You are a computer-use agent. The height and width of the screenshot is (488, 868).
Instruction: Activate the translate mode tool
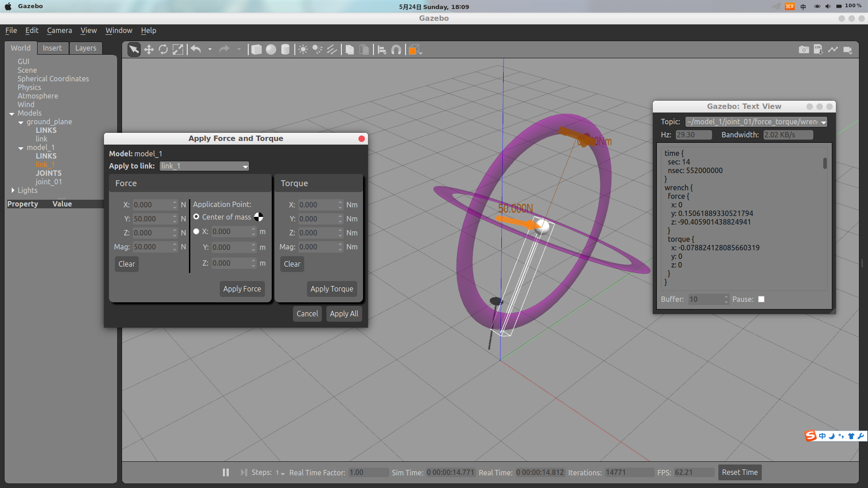click(x=149, y=50)
